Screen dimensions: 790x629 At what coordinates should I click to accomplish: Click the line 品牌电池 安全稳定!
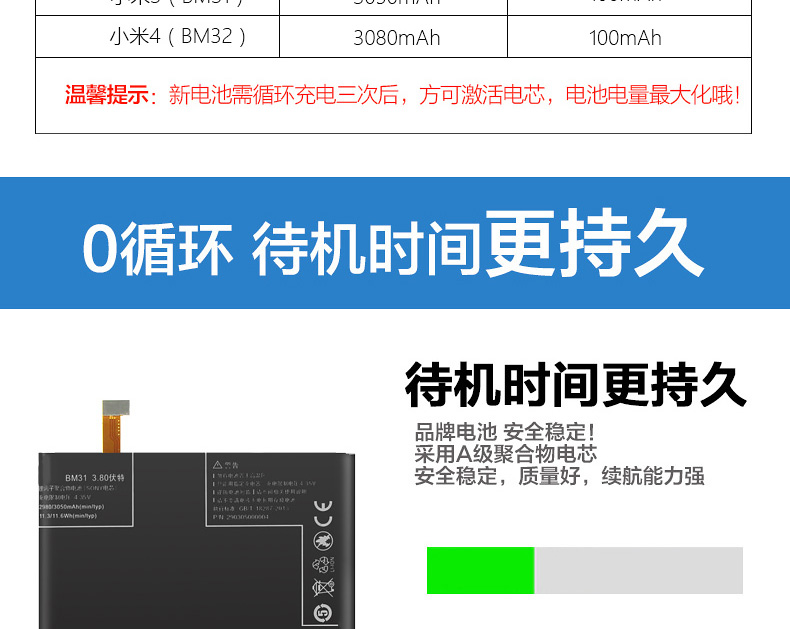coord(505,432)
